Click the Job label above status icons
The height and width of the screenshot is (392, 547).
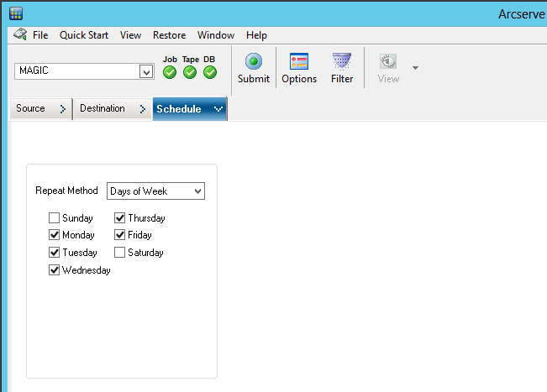[170, 60]
